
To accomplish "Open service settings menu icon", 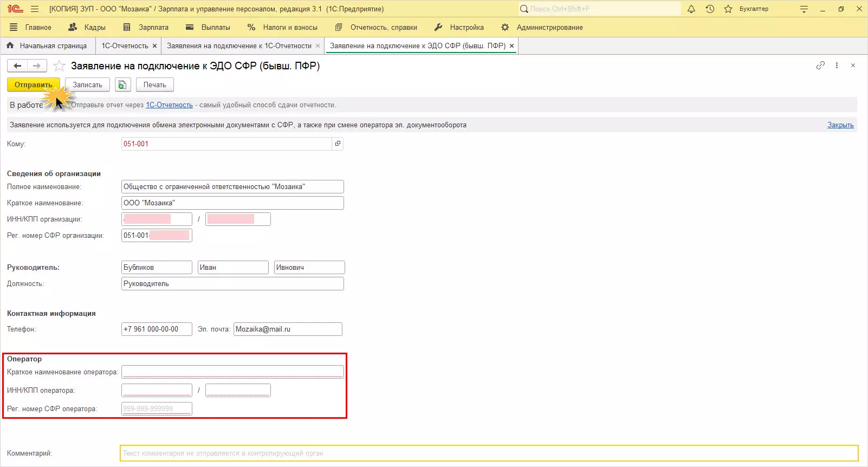I will tap(804, 9).
